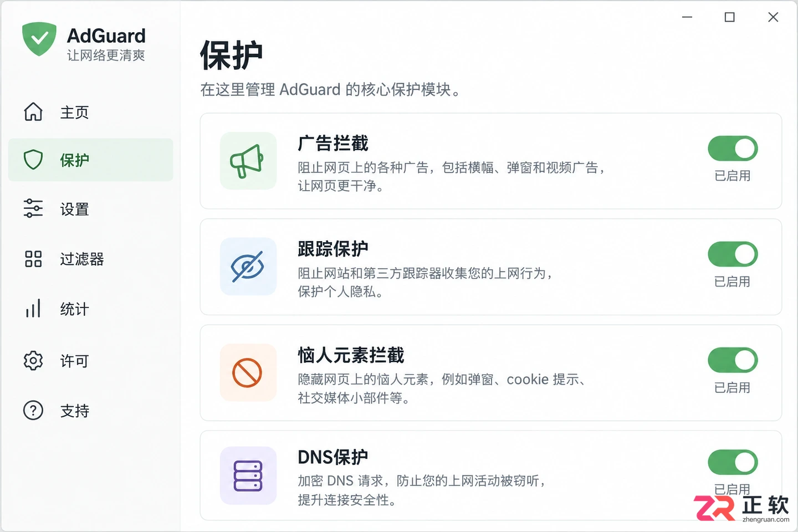Open the 过滤器 section
The width and height of the screenshot is (798, 532).
tap(91, 259)
